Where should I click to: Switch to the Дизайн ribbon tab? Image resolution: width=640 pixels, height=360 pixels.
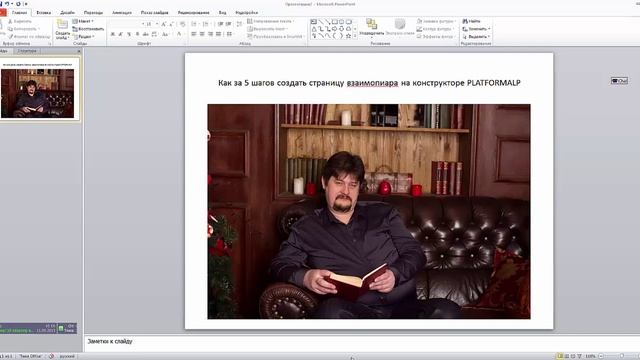pyautogui.click(x=68, y=13)
